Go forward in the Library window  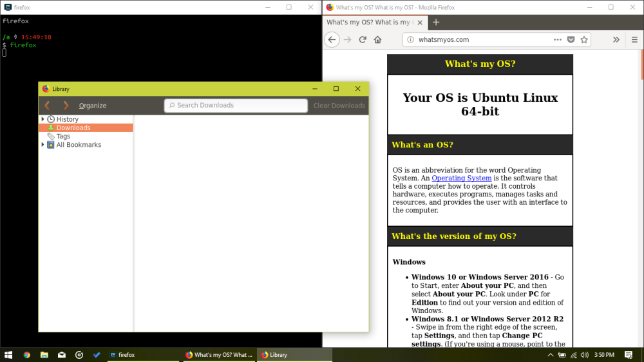click(66, 106)
